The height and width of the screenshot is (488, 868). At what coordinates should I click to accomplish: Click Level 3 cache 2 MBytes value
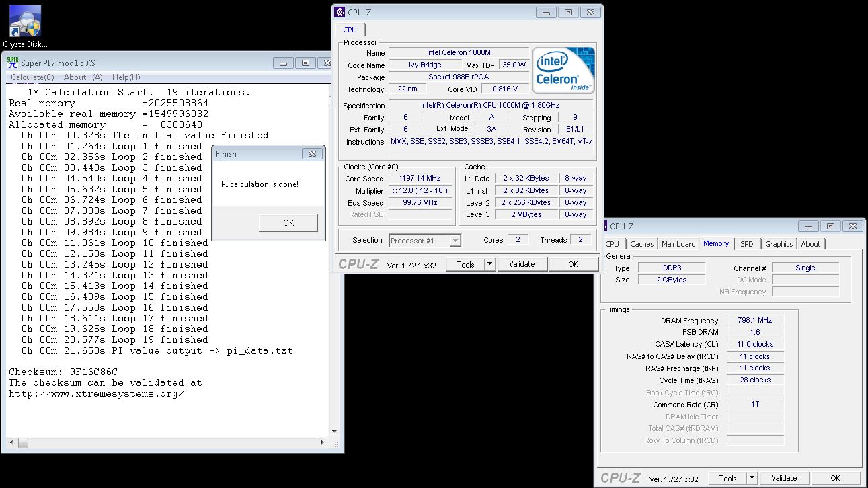pyautogui.click(x=526, y=214)
